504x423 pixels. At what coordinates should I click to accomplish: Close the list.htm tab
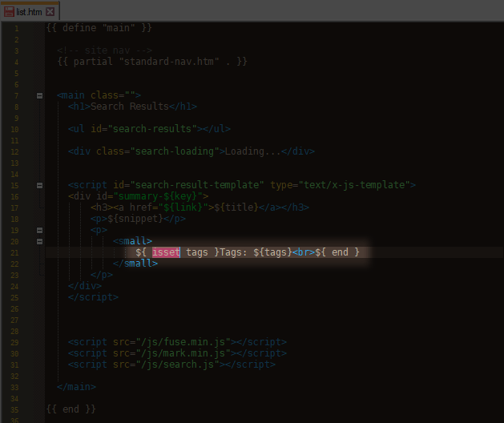click(x=50, y=12)
